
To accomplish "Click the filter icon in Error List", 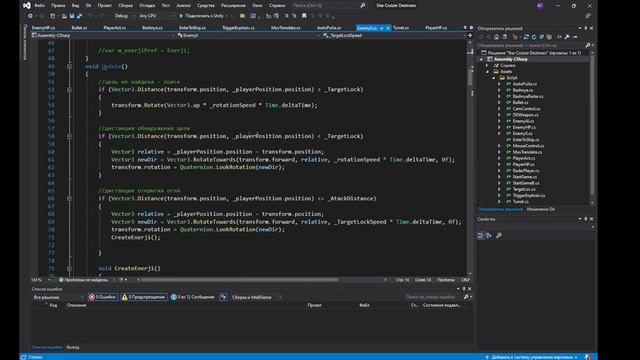I will pos(223,297).
